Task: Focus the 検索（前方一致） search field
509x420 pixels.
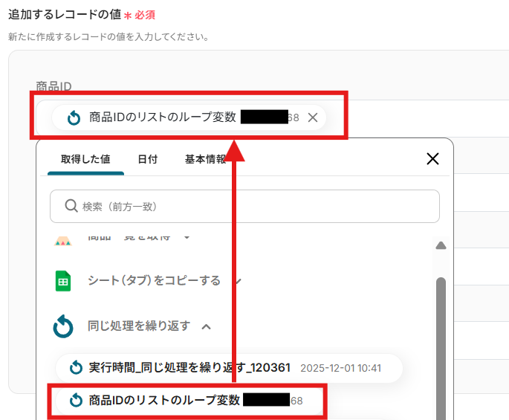Action: (244, 206)
